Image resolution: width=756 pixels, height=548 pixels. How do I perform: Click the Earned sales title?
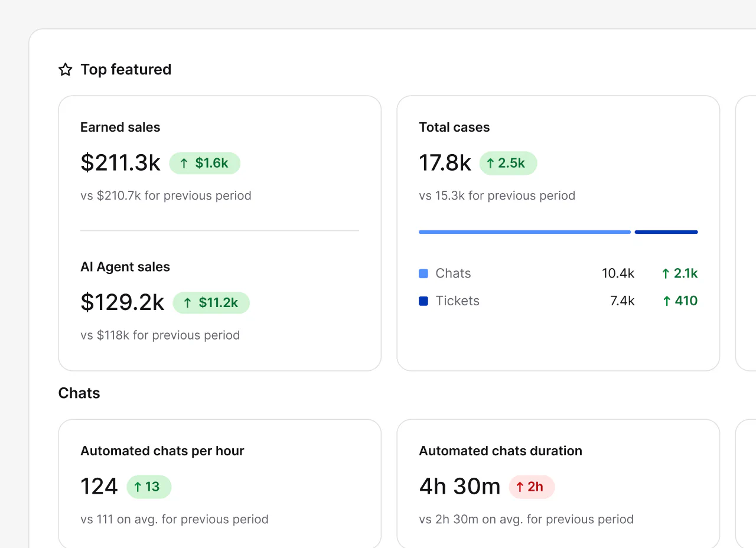point(120,128)
